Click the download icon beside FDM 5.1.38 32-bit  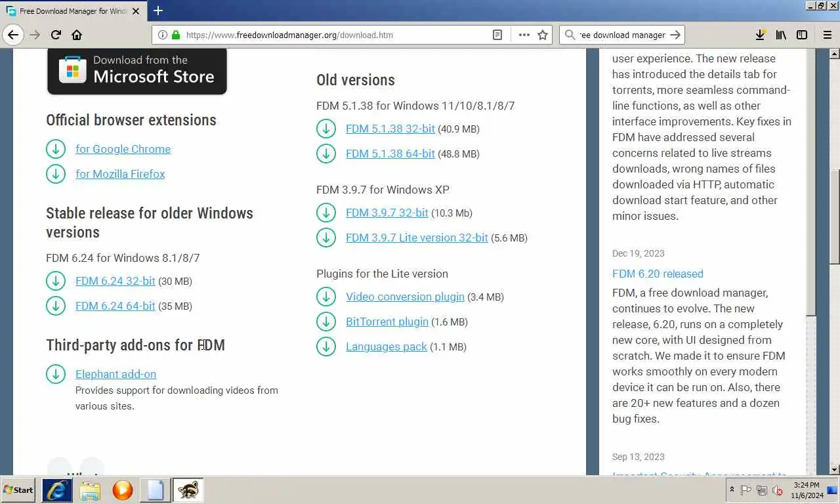point(326,129)
